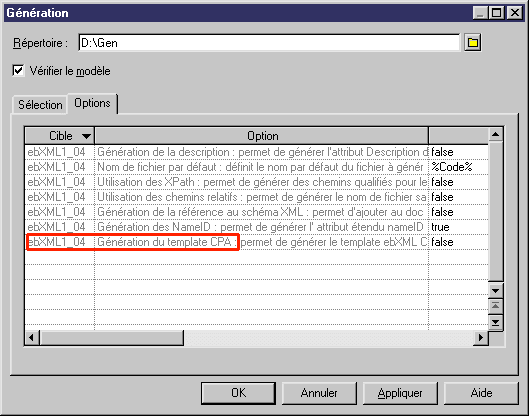The image size is (529, 416).
Task: Switch to the Sélection tab
Action: (x=40, y=105)
